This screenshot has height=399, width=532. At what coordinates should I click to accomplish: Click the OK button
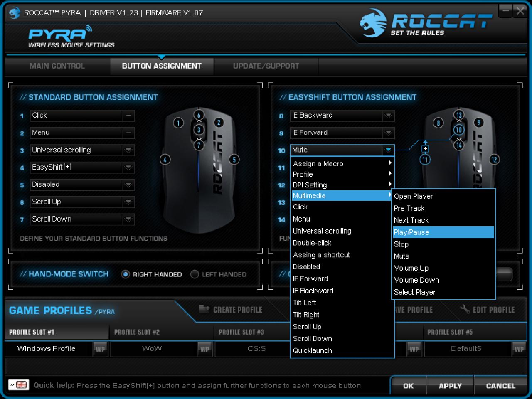[x=408, y=386]
